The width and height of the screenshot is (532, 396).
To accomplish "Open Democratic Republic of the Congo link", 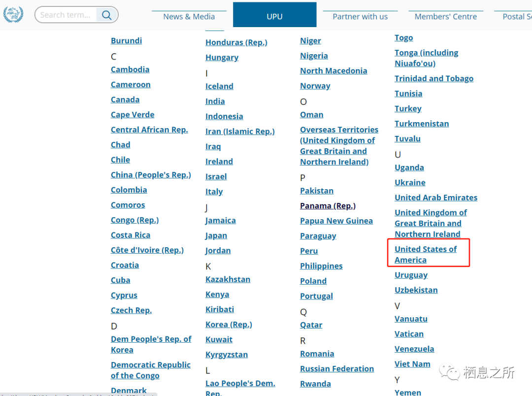I will [x=151, y=370].
